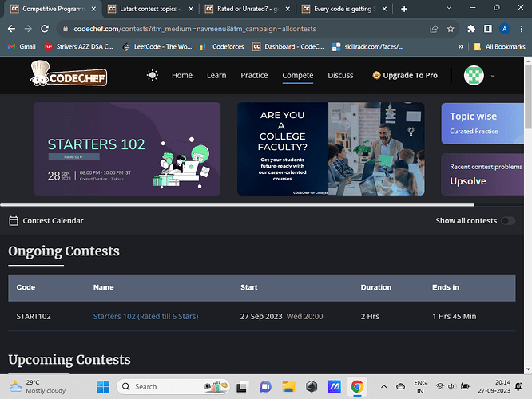The image size is (532, 399).
Task: Open the All Bookmarks folder
Action: 500,47
